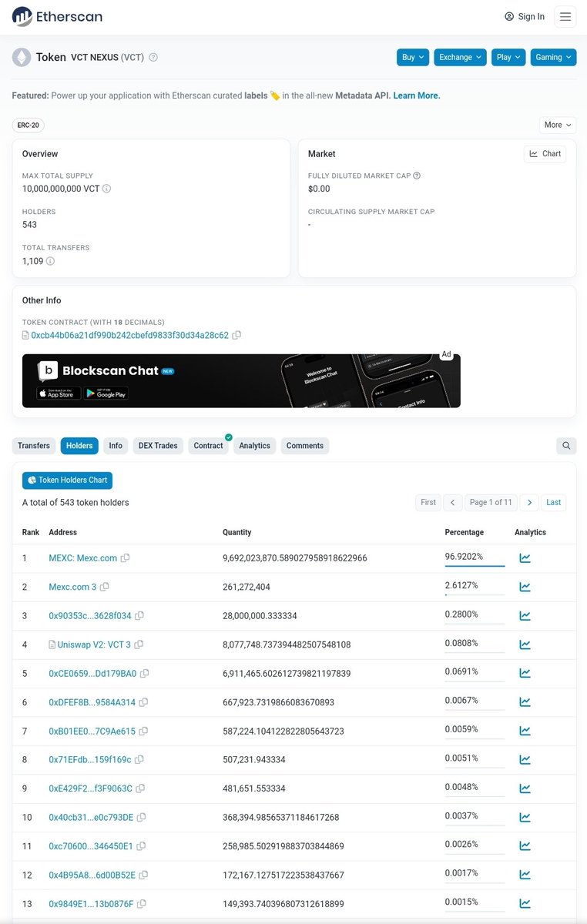Open the Play dropdown
The height and width of the screenshot is (924, 587).
click(508, 57)
